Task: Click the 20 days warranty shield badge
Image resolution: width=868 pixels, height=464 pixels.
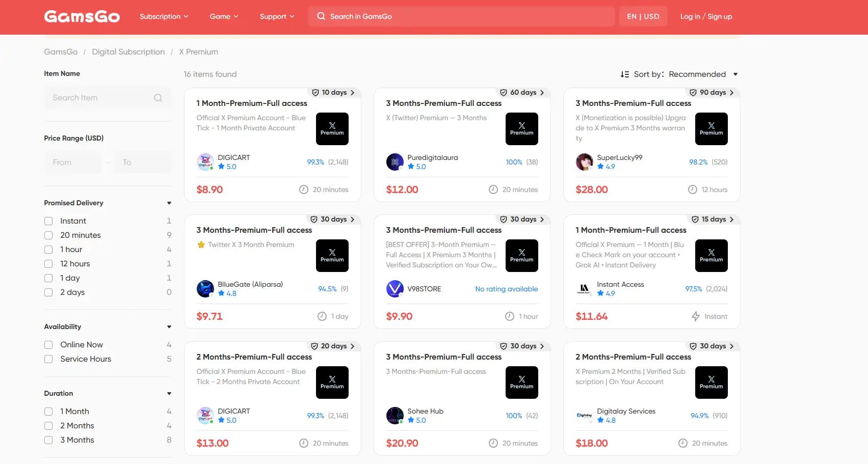Action: tap(333, 346)
